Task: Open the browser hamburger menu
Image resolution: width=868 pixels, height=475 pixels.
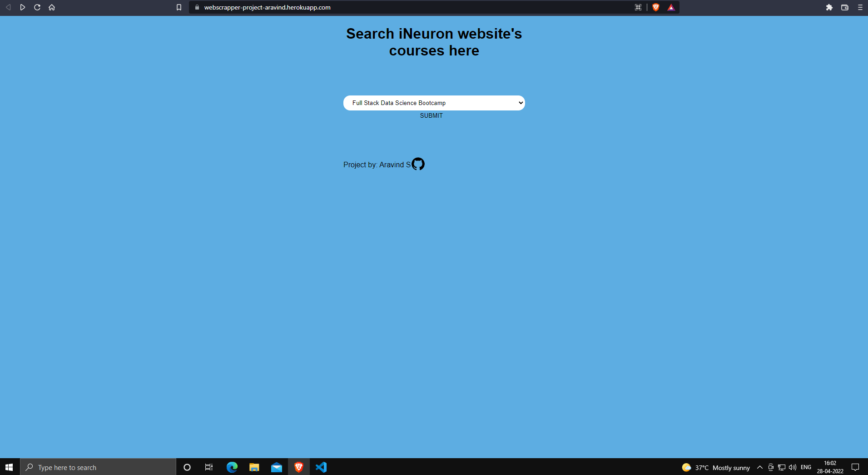Action: [860, 7]
